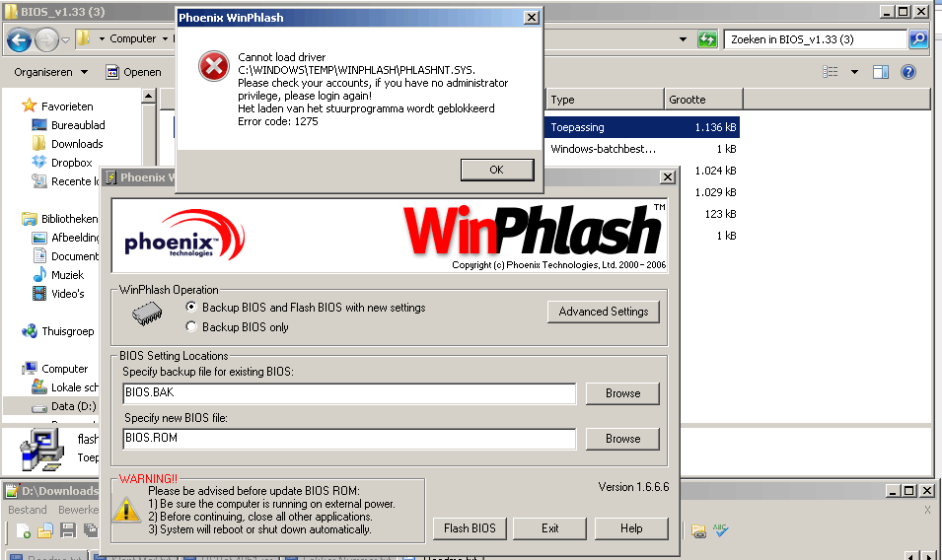
Task: Select Computer in the navigation pane
Action: coord(64,369)
